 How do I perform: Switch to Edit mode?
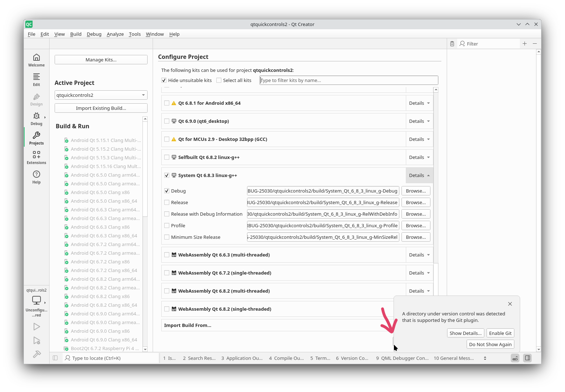pos(37,79)
